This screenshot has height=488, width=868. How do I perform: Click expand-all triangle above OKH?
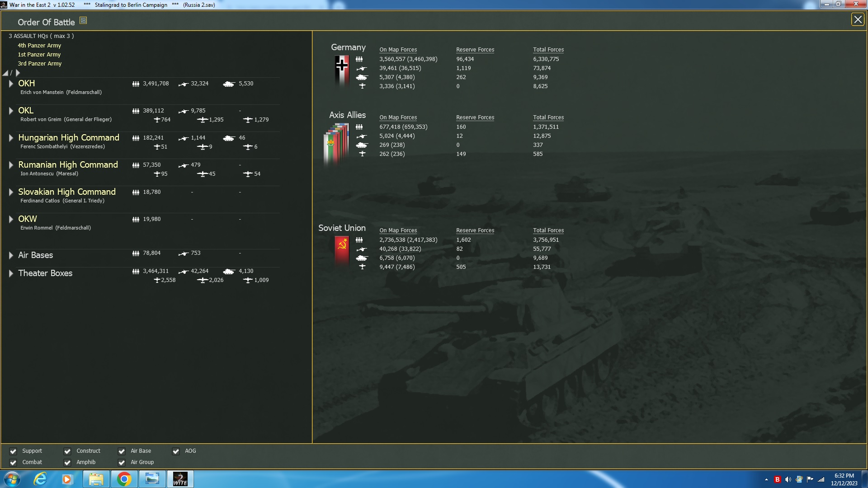pos(18,73)
